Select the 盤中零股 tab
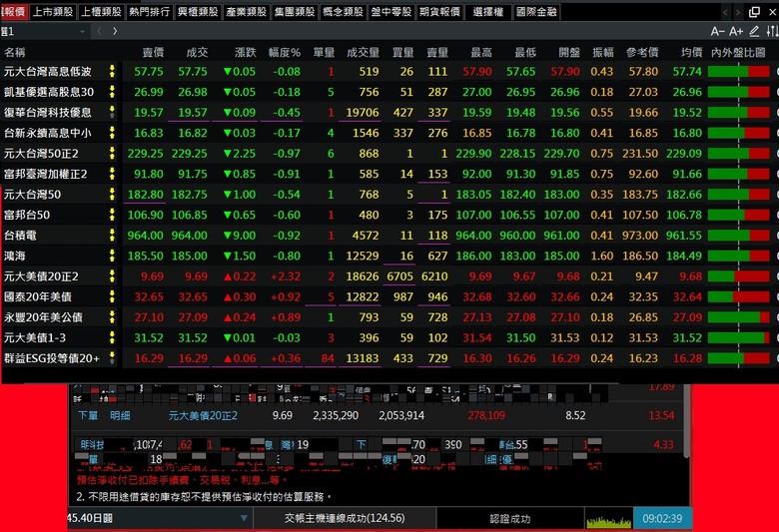This screenshot has width=779, height=532. click(390, 11)
